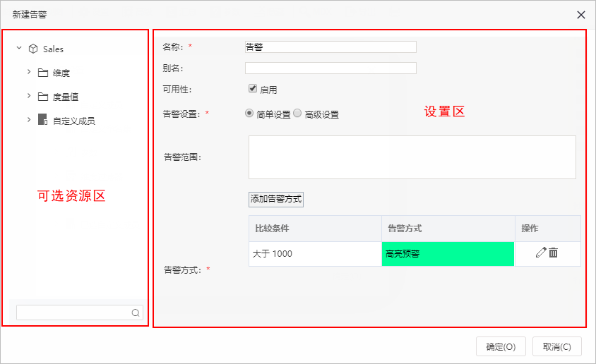596x364 pixels.
Task: Click the 自定义成员 icon
Action: (42, 119)
